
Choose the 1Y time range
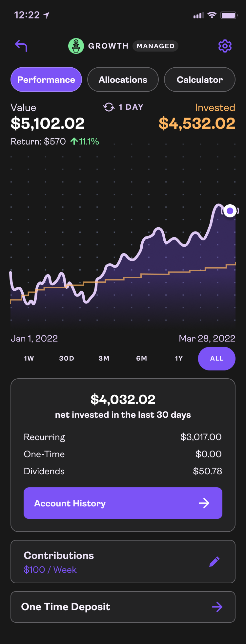click(x=179, y=358)
